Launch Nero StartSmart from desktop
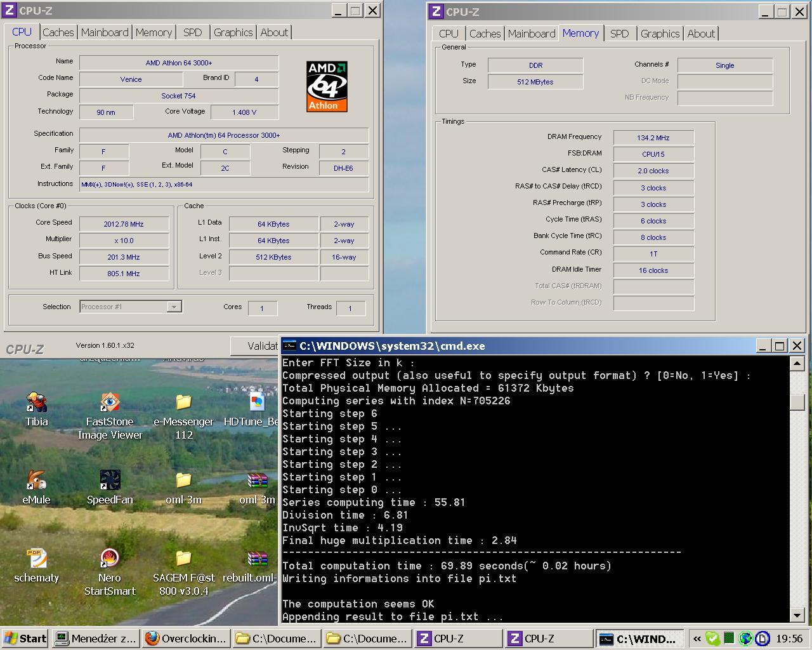 (110, 559)
